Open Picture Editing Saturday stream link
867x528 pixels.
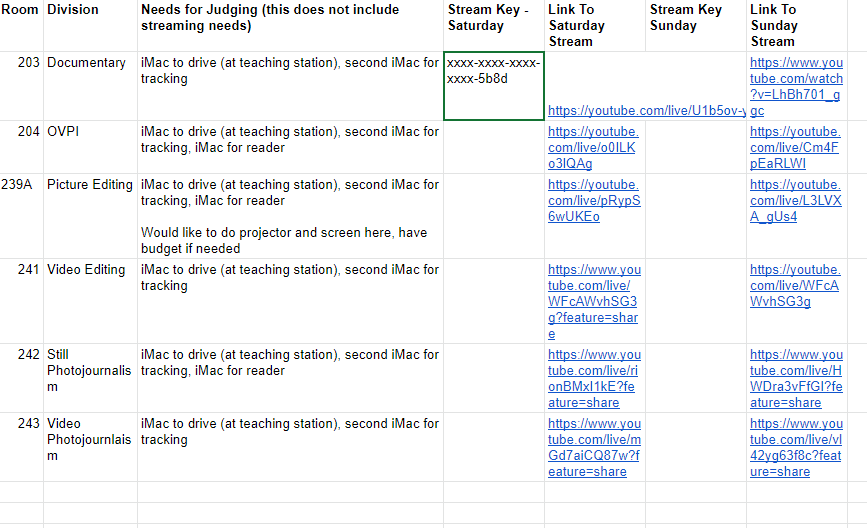[594, 201]
